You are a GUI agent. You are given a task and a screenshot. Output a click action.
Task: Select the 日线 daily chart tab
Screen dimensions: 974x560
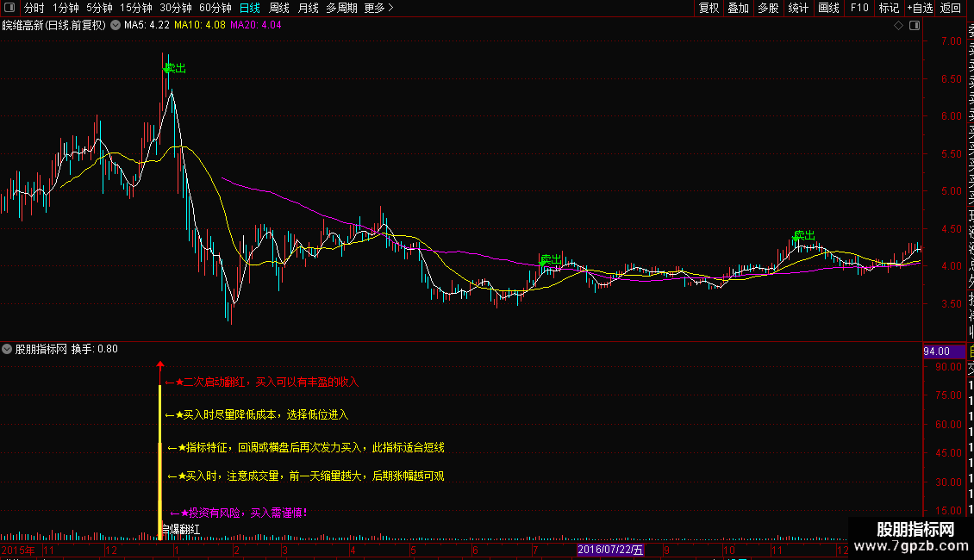click(x=250, y=8)
